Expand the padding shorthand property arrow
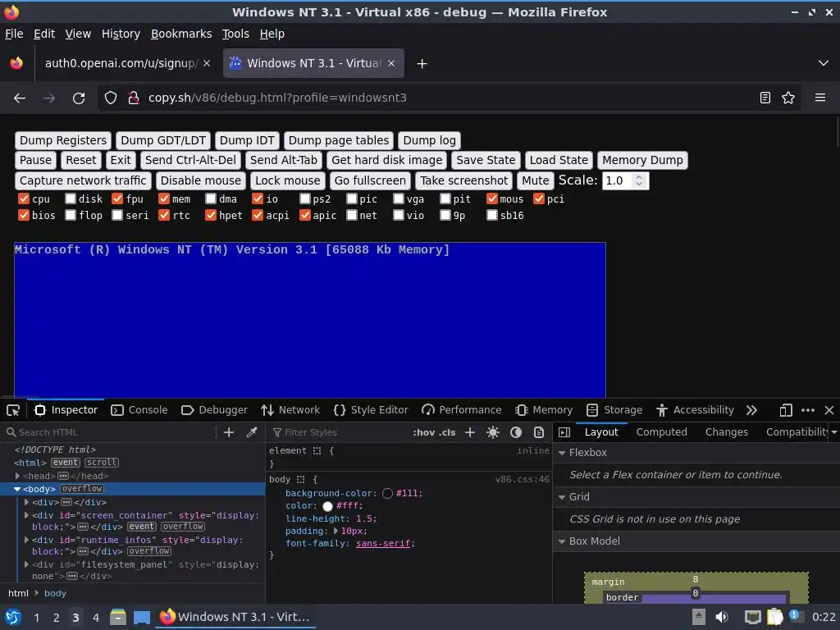Viewport: 840px width, 630px height. [x=336, y=531]
